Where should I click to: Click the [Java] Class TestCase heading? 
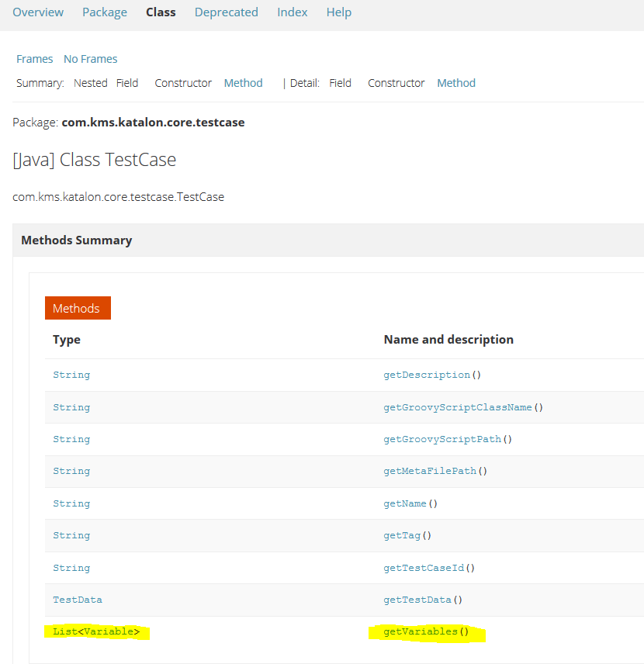95,160
